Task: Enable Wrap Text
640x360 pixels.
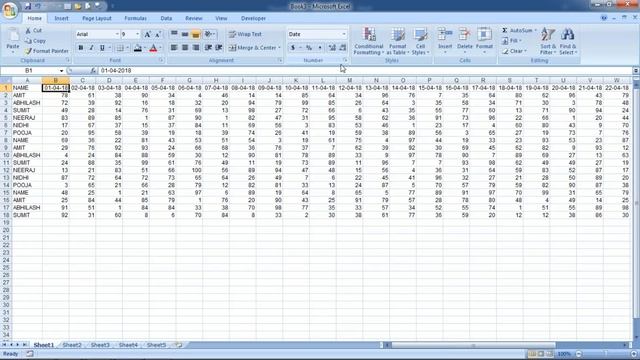Action: 245,34
